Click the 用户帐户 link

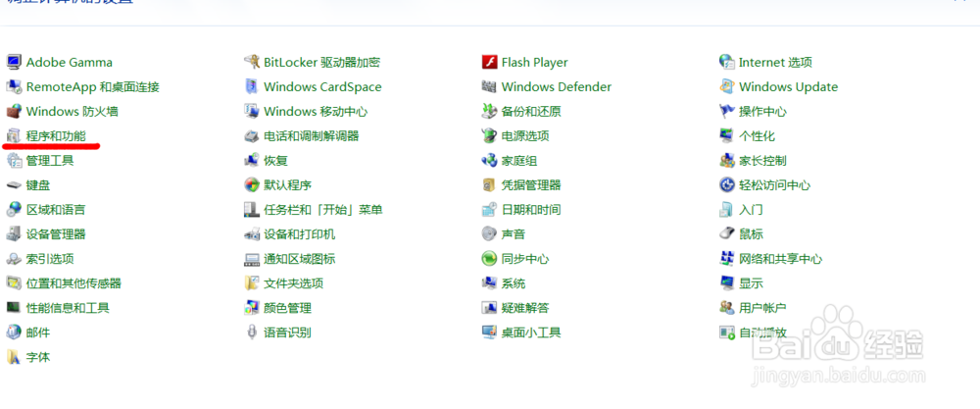(762, 308)
